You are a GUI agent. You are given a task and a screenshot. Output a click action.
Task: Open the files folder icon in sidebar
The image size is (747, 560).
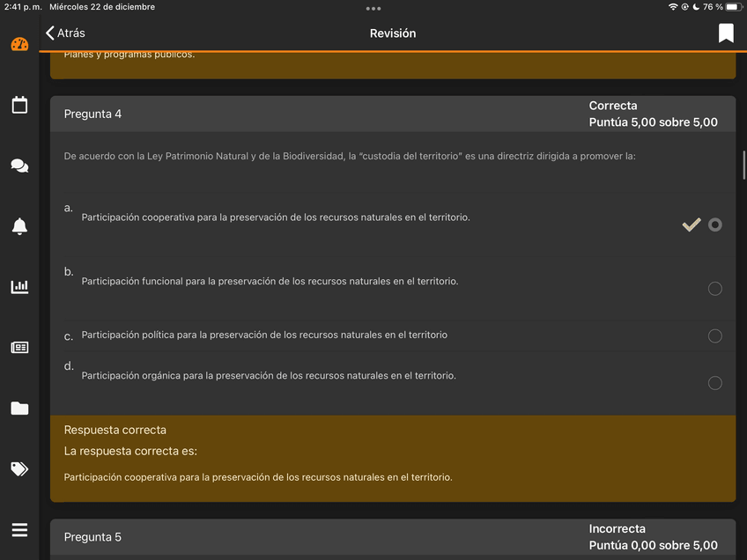click(19, 409)
